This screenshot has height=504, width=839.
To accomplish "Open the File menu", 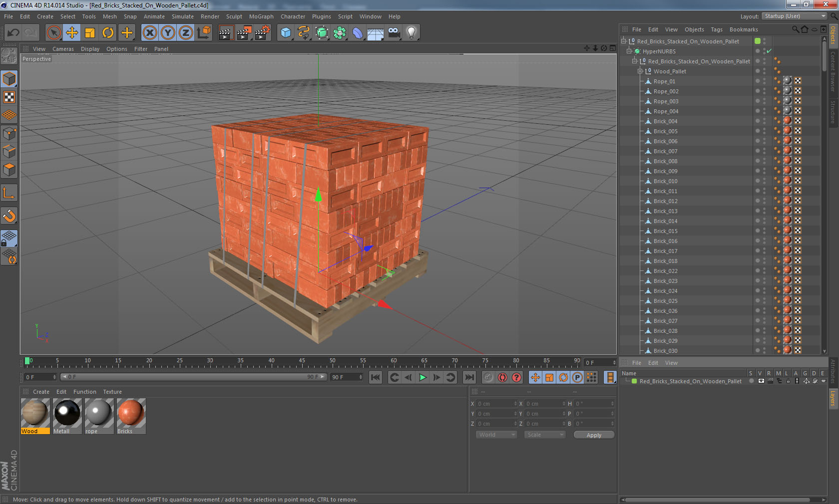I will [8, 16].
